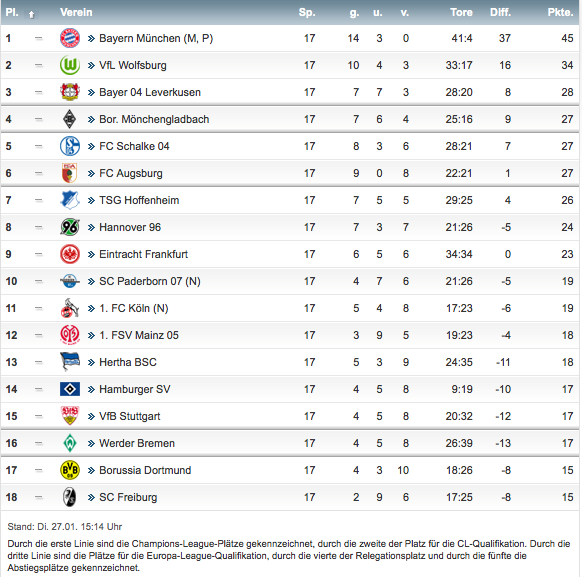Viewport: 582px width, 577px height.
Task: Open the TSG Hoffenheim team link
Action: click(139, 200)
